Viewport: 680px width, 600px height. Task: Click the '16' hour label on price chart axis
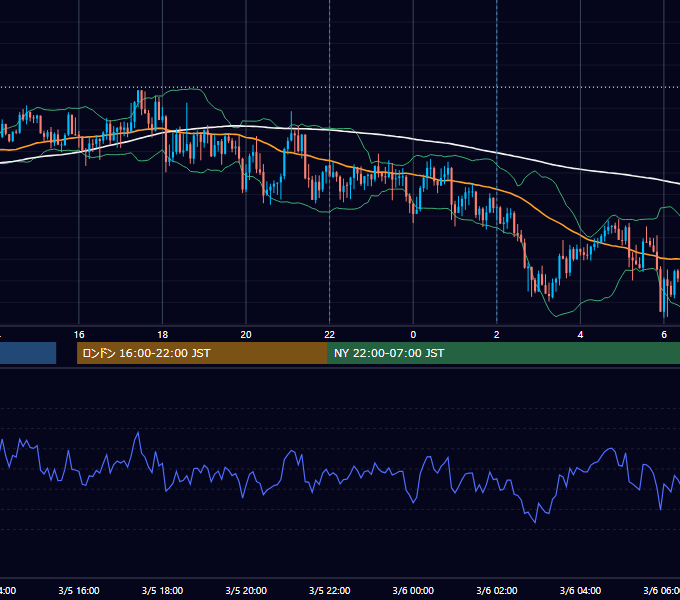(x=79, y=335)
